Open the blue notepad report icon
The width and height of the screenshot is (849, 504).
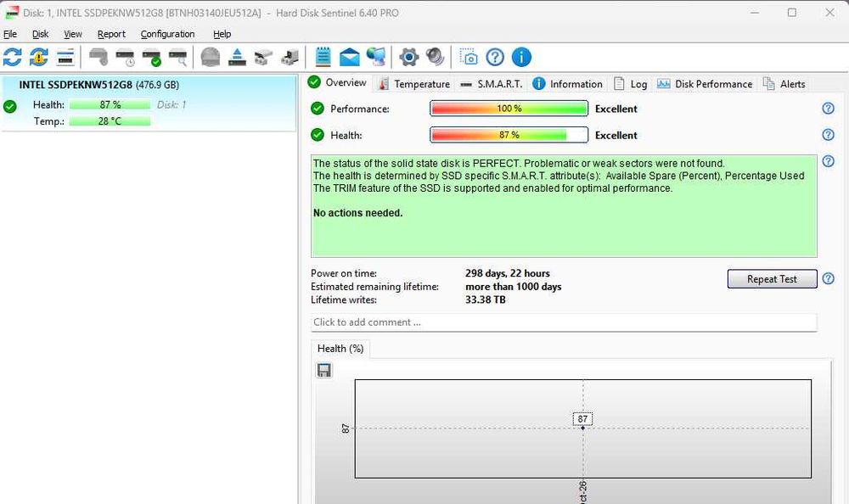[323, 57]
